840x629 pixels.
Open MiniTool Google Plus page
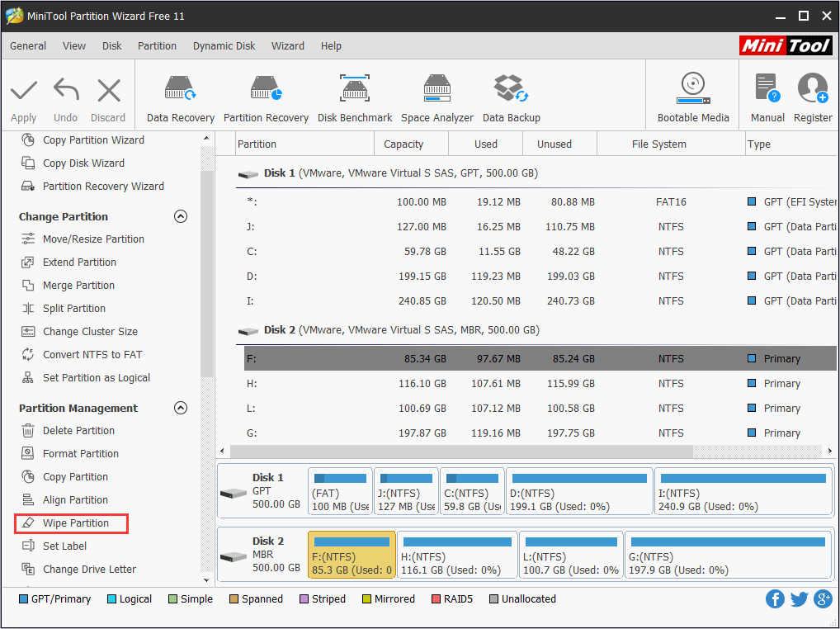click(x=823, y=598)
